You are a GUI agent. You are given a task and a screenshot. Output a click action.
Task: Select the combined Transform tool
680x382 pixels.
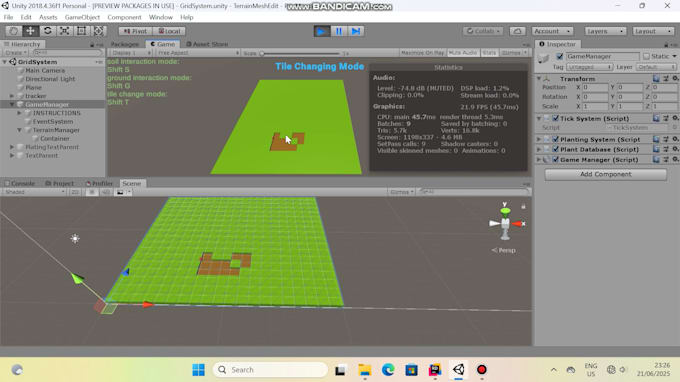click(x=98, y=31)
